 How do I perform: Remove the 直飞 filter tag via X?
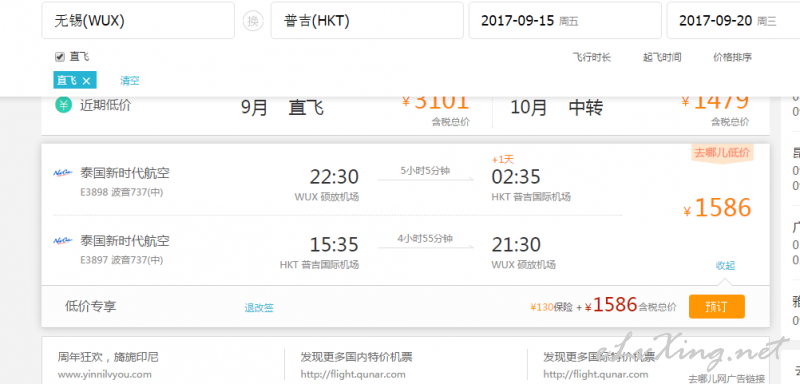pyautogui.click(x=87, y=81)
